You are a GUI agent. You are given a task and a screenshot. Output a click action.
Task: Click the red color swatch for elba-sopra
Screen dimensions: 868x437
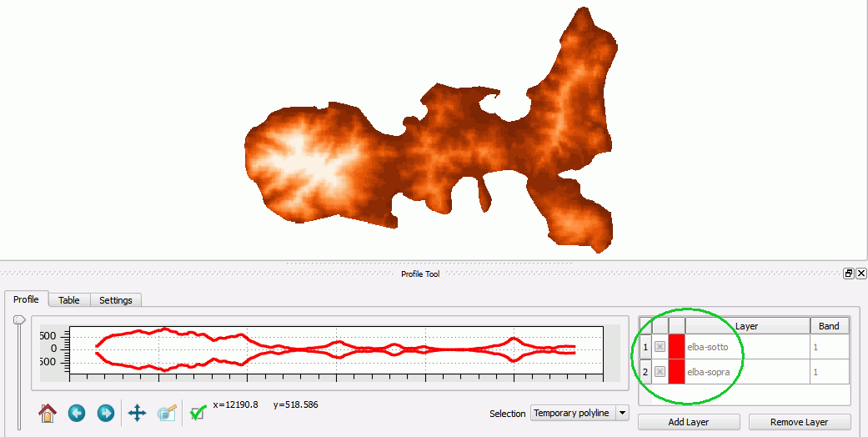[x=676, y=372]
